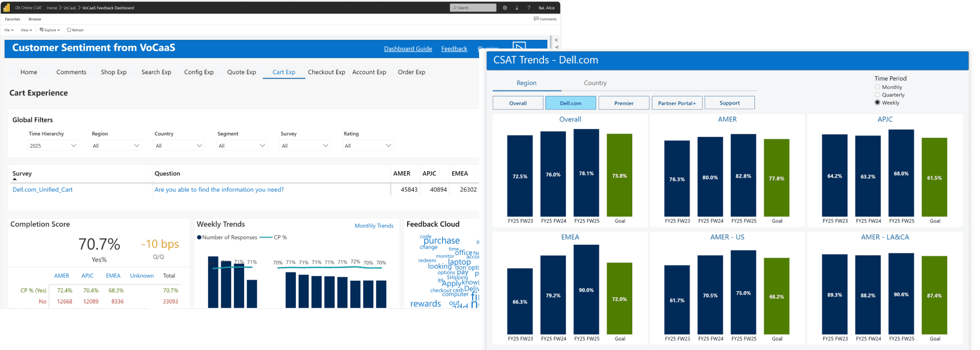Open the Config Exp tab

pos(199,72)
